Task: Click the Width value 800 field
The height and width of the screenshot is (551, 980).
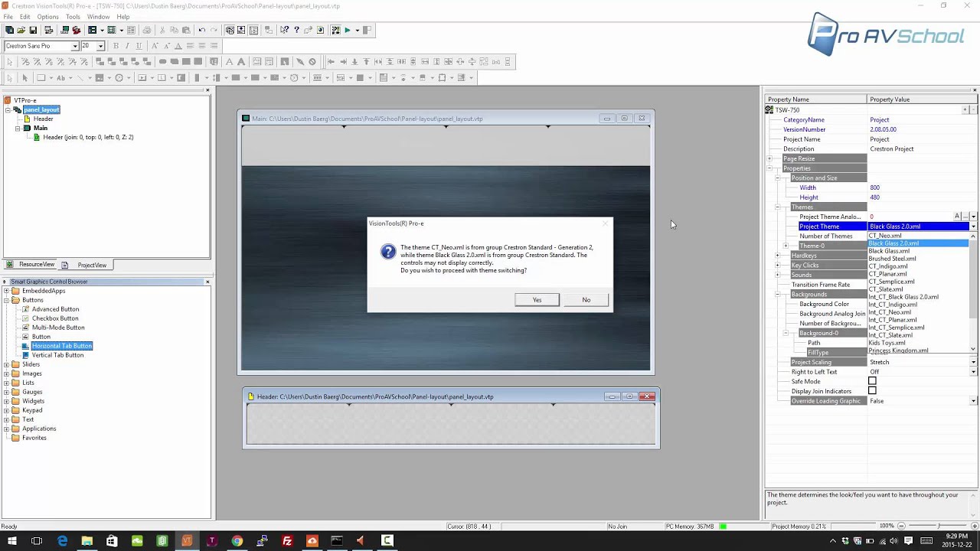Action: 921,187
